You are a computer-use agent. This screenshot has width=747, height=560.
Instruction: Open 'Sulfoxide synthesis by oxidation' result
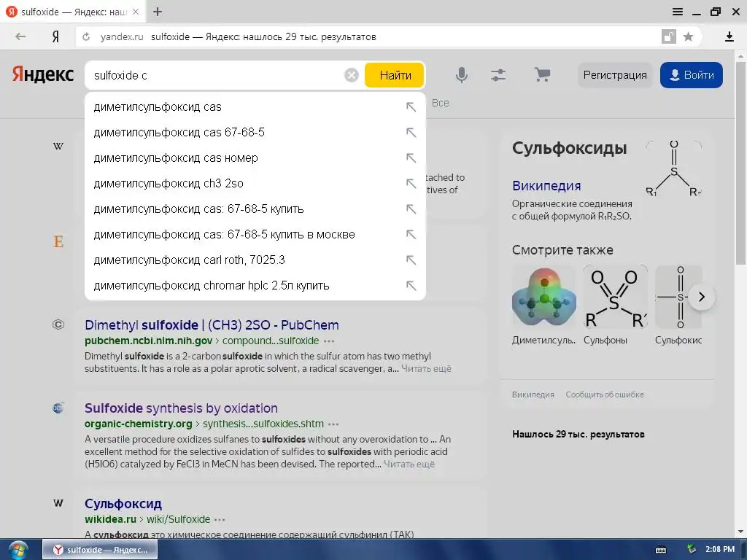(x=181, y=408)
